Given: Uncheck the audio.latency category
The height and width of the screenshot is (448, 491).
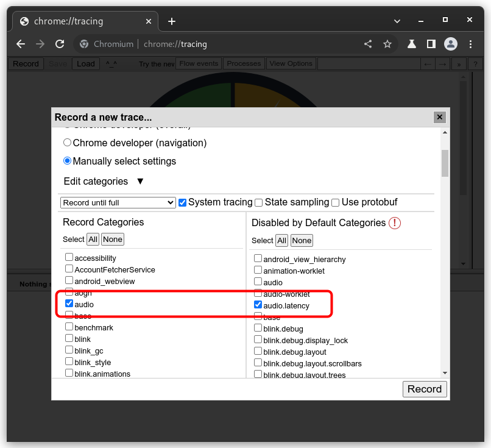Looking at the screenshot, I should pos(258,305).
